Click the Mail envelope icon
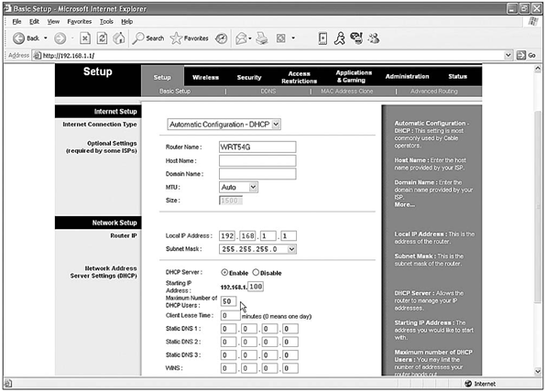Image resolution: width=546 pixels, height=392 pixels. 241,38
